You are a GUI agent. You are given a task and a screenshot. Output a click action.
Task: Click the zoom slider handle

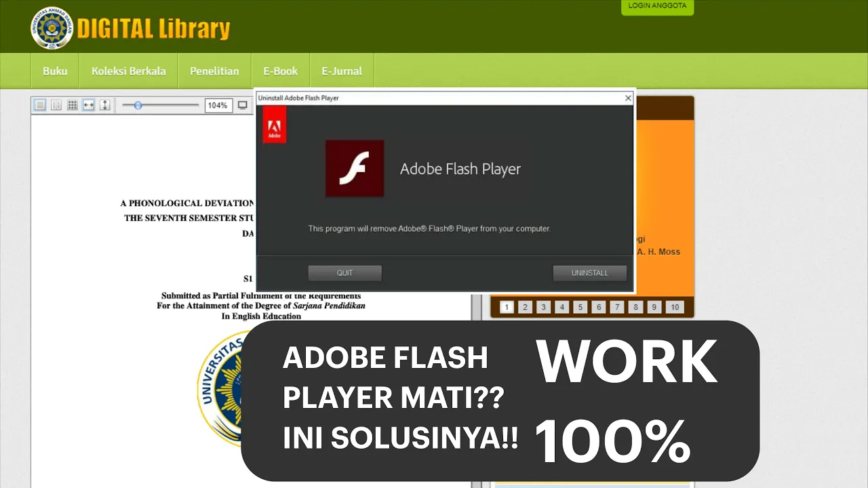tap(138, 105)
